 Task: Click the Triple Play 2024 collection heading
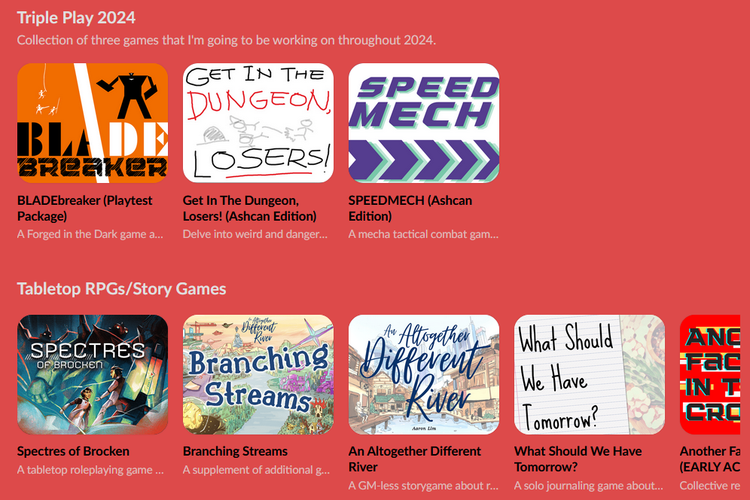pos(77,18)
